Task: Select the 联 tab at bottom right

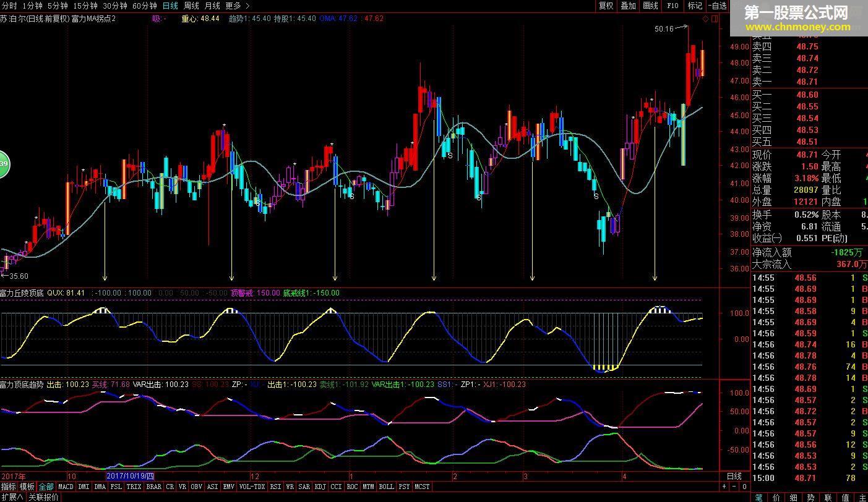Action: (828, 497)
